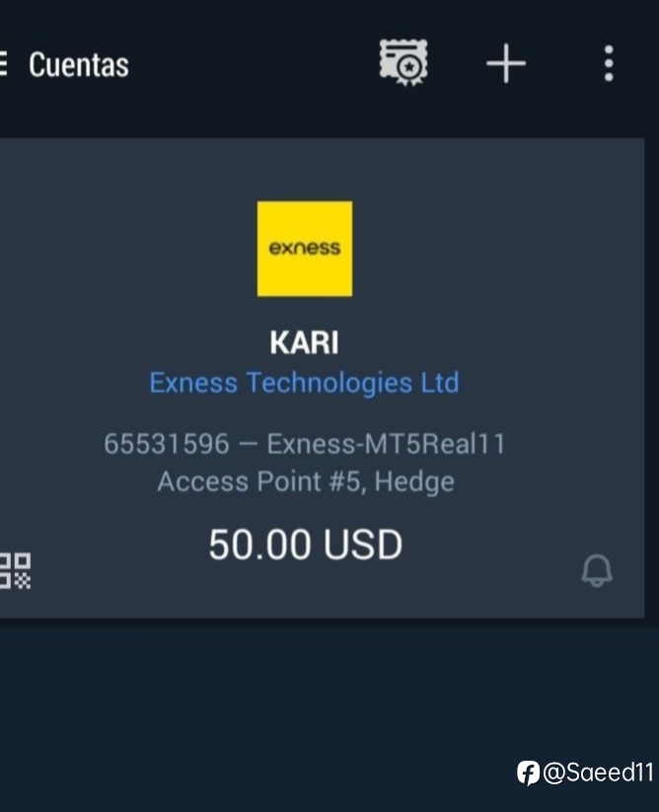Open the certificates icon in top bar
Screen dimensions: 659x812
click(403, 63)
